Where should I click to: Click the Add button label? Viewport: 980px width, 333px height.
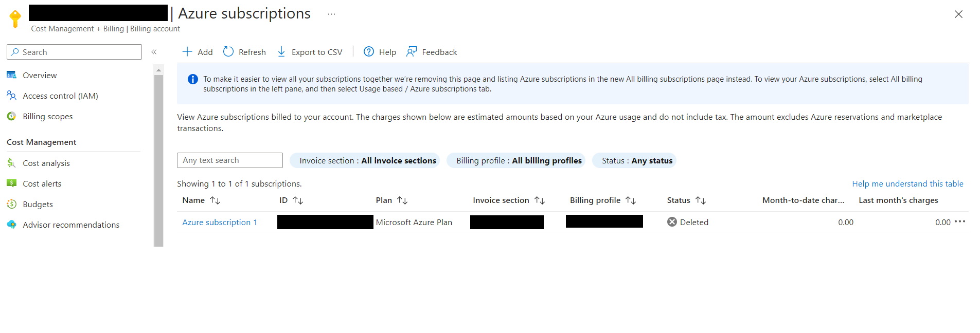coord(205,52)
